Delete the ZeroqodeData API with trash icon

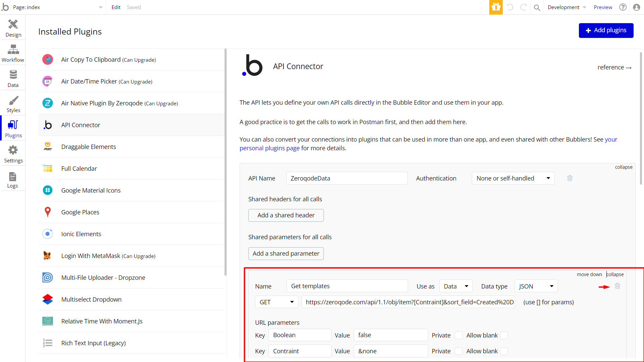569,178
